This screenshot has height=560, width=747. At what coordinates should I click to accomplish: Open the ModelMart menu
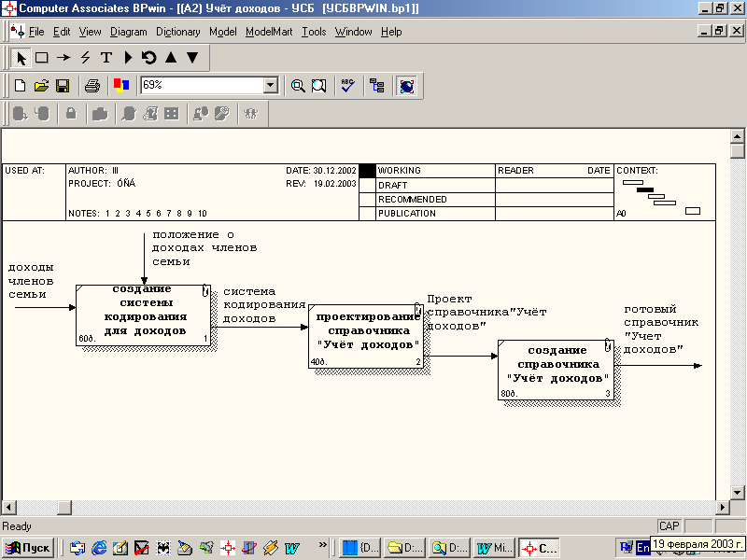coord(269,32)
